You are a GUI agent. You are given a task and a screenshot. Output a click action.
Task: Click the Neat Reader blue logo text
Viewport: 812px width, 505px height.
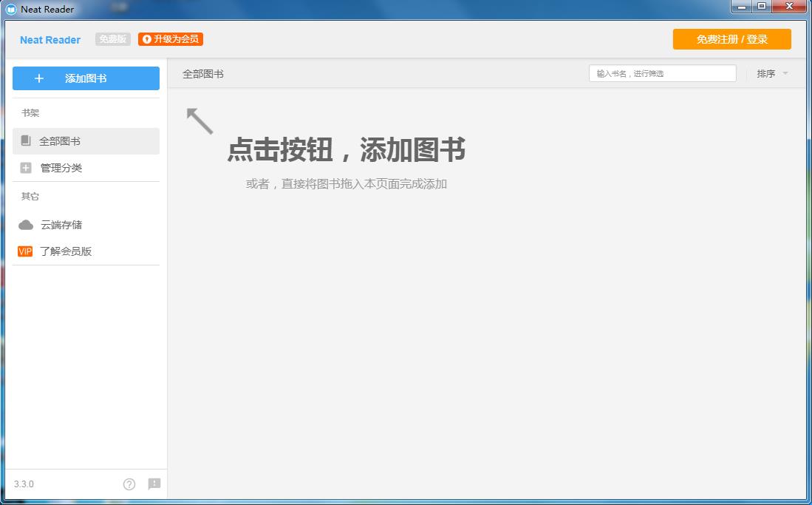pos(50,40)
